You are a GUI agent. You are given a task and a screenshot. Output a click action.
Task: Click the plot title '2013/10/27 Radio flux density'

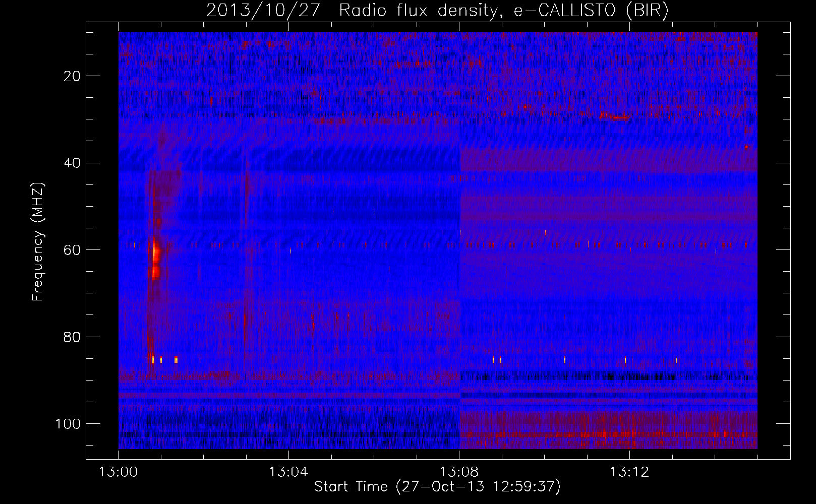coord(437,10)
